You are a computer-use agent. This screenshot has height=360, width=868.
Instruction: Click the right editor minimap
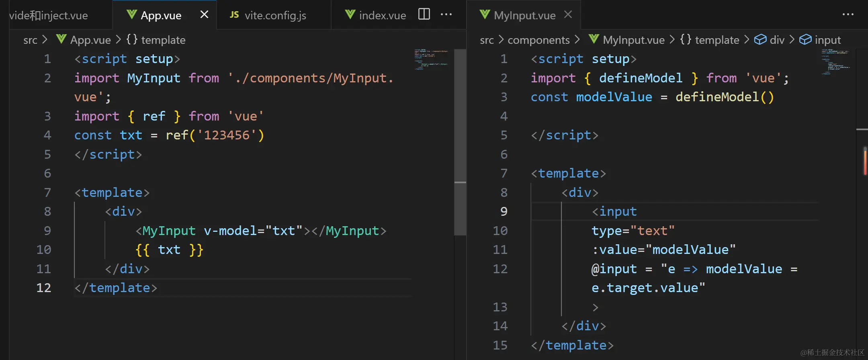[836, 62]
